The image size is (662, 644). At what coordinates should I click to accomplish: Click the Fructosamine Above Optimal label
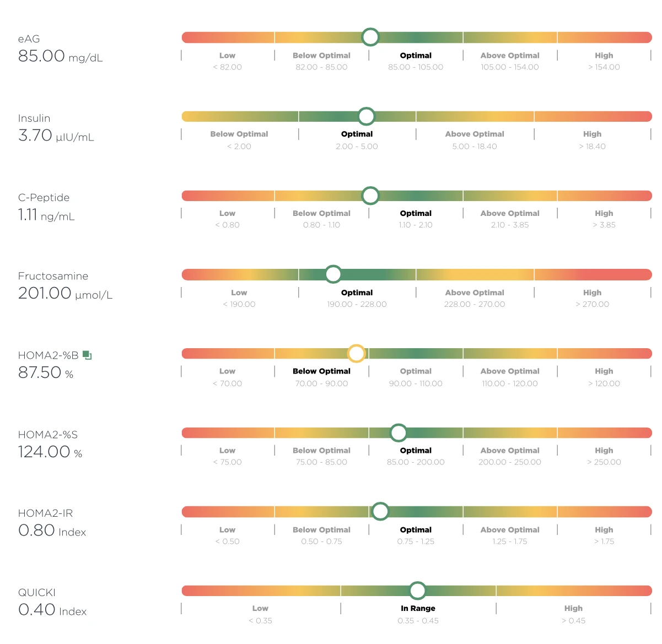[475, 293]
